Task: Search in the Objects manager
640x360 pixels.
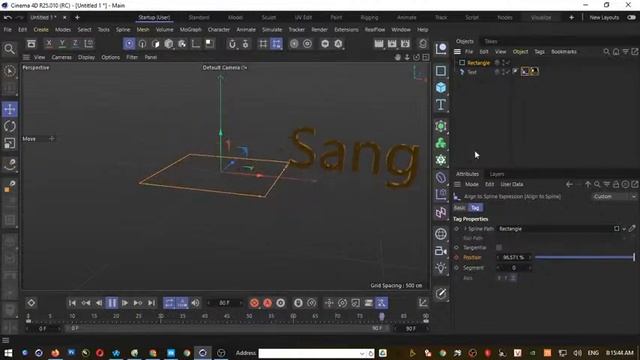Action: coord(607,52)
